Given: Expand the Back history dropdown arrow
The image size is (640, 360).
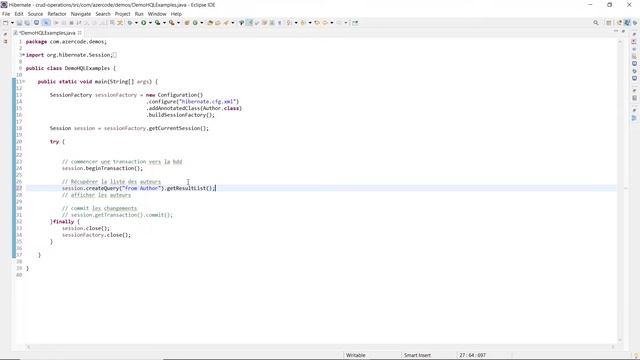Looking at the screenshot, I should click(332, 23).
